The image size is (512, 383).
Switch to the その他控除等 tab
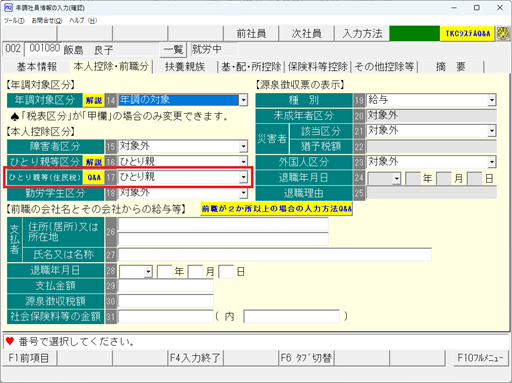pyautogui.click(x=384, y=67)
